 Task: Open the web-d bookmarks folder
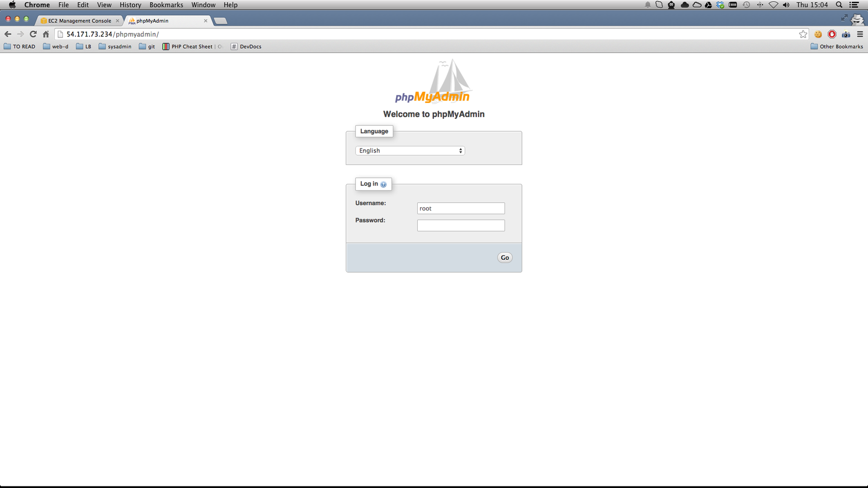point(56,47)
